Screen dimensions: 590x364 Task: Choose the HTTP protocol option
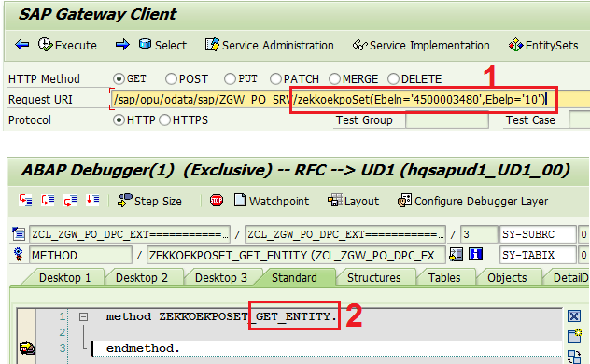pos(119,120)
